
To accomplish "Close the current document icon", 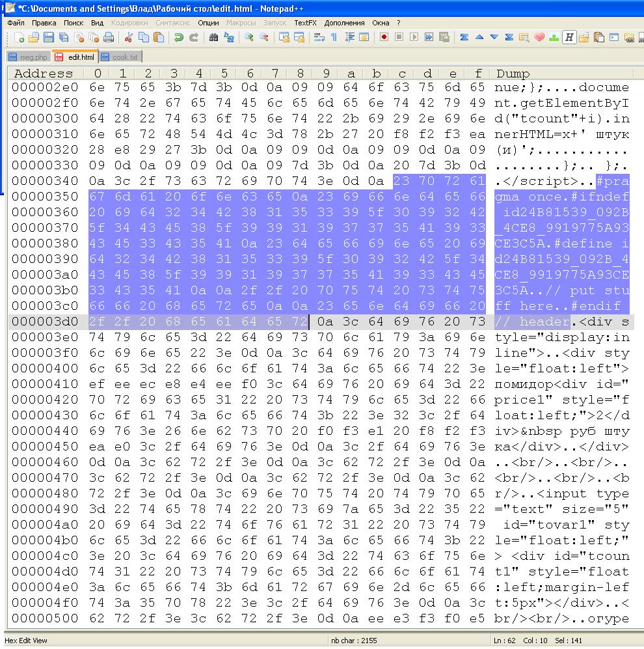I will pyautogui.click(x=79, y=38).
